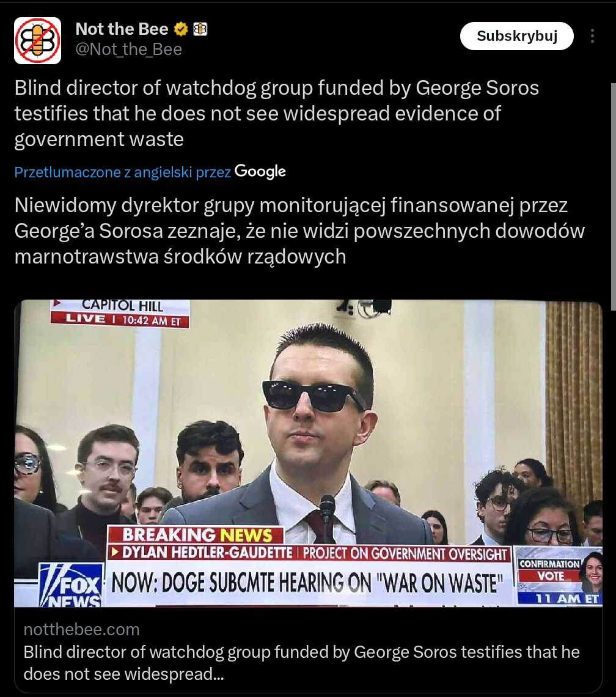Click the Breaking News banner in image
The height and width of the screenshot is (697, 616).
(x=196, y=535)
